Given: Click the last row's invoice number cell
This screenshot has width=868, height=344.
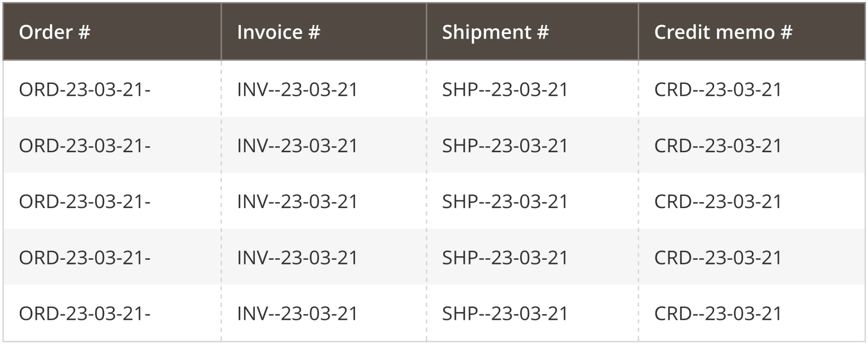Looking at the screenshot, I should 324,313.
